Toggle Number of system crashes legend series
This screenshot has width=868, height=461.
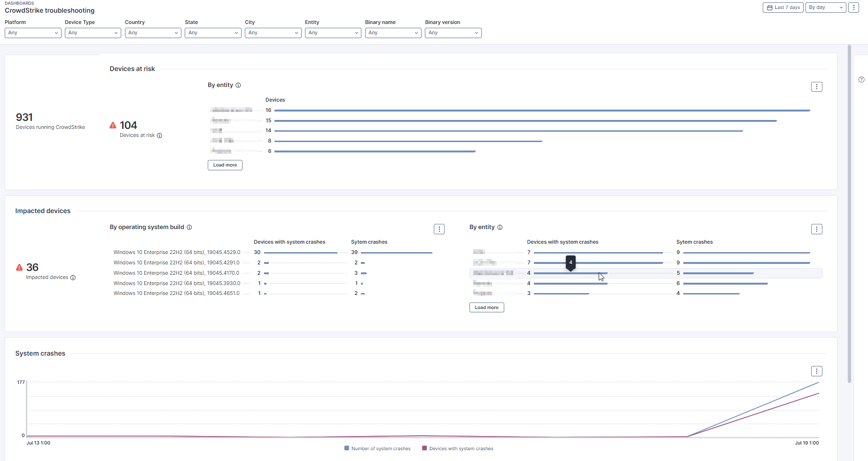click(x=377, y=449)
